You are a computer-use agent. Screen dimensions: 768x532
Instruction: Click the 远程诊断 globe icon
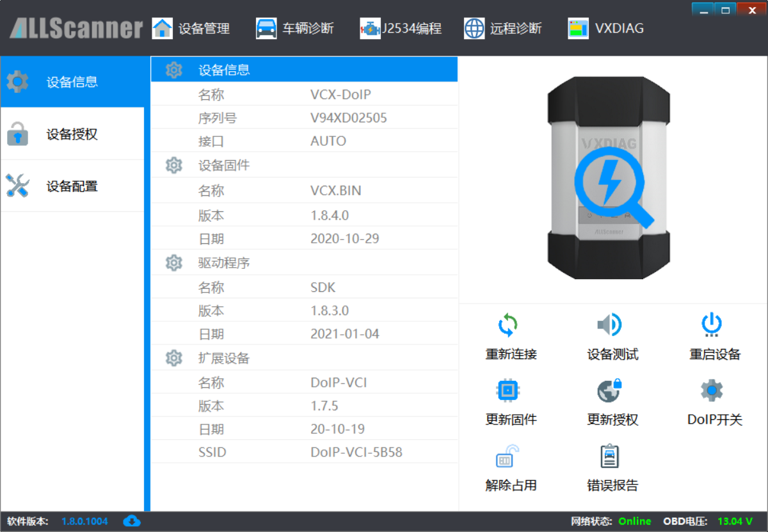click(x=474, y=28)
